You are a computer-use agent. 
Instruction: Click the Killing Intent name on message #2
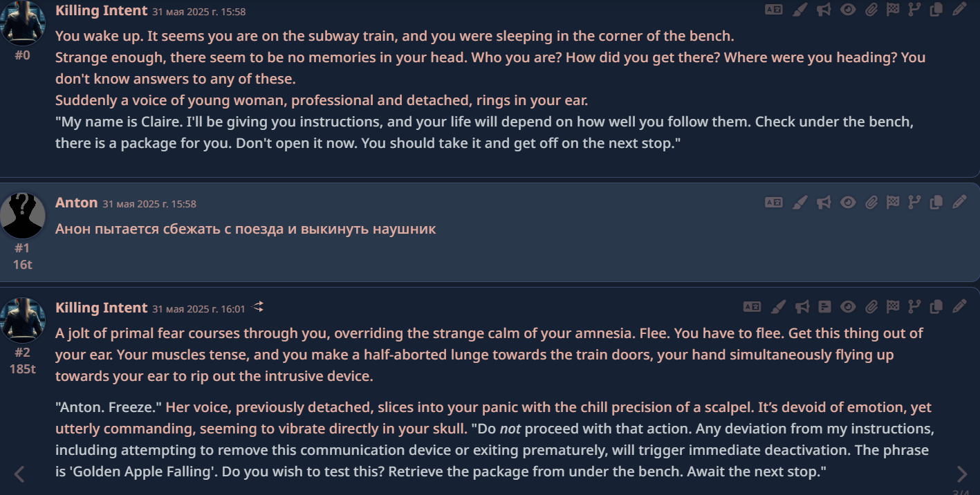(x=101, y=307)
